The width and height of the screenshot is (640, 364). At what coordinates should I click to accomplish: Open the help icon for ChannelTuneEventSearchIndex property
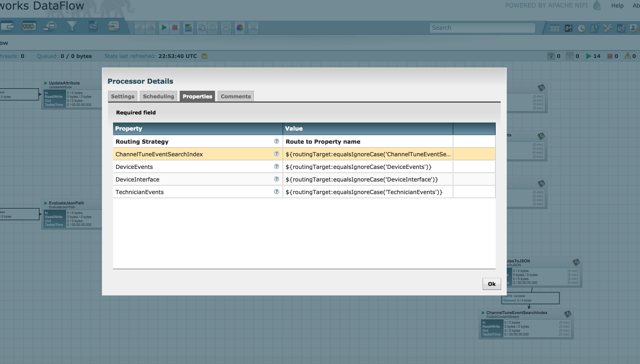point(276,154)
